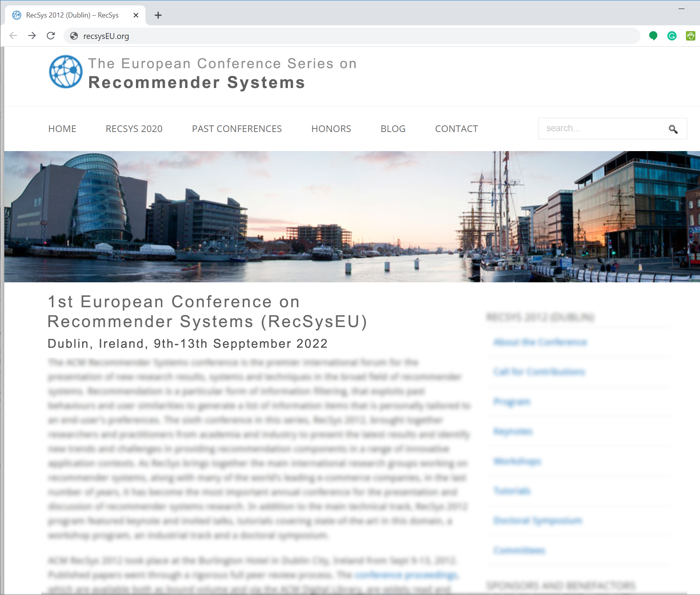
Task: Visit the BLOG page
Action: (393, 129)
